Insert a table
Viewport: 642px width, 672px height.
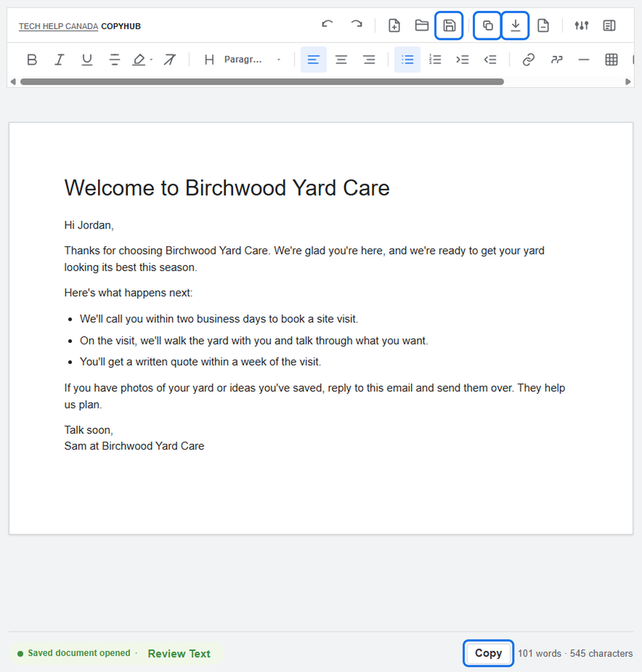coord(611,60)
